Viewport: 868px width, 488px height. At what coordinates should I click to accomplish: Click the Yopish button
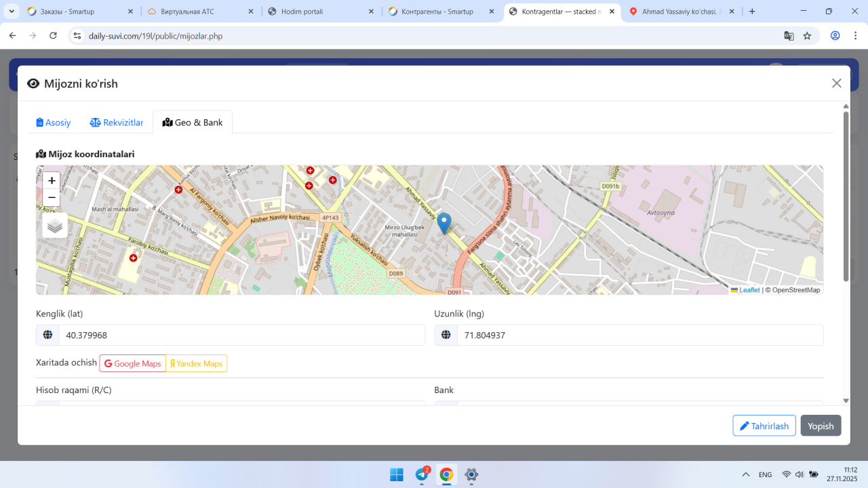click(821, 426)
